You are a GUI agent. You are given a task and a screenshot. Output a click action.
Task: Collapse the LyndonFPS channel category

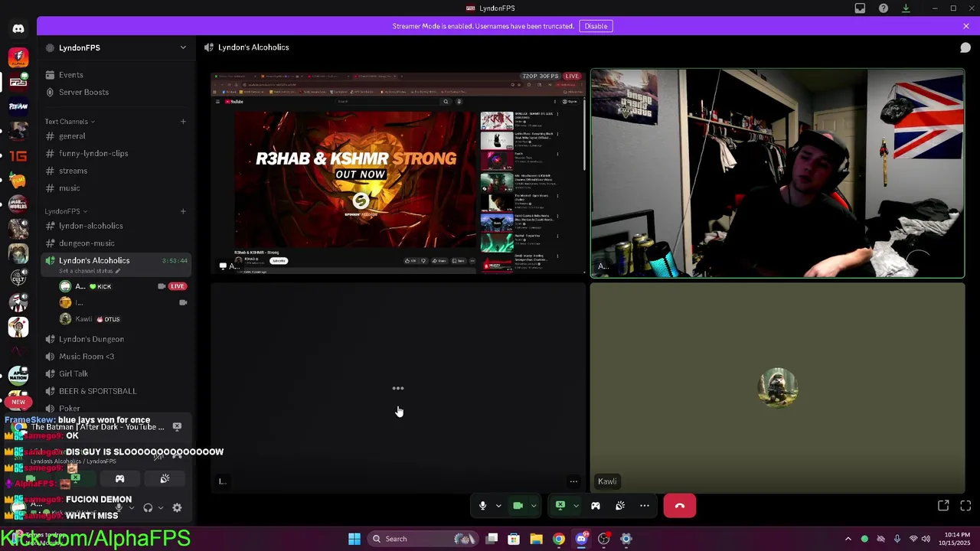[x=66, y=211]
